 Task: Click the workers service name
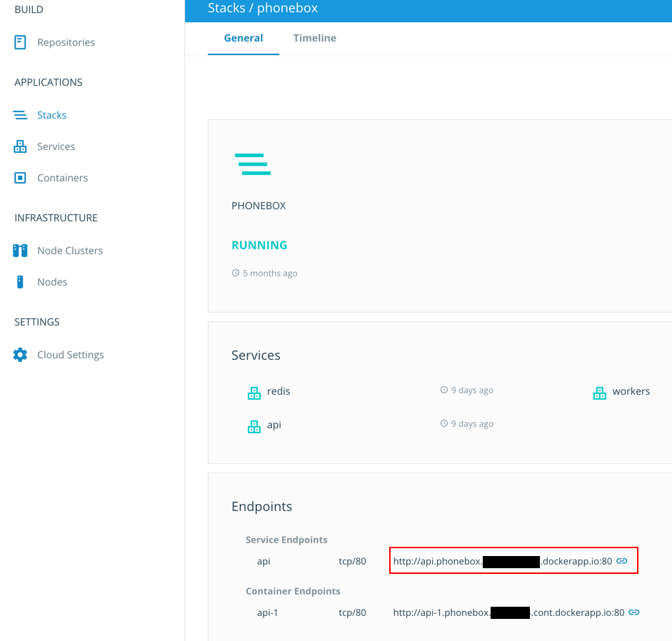click(x=632, y=391)
